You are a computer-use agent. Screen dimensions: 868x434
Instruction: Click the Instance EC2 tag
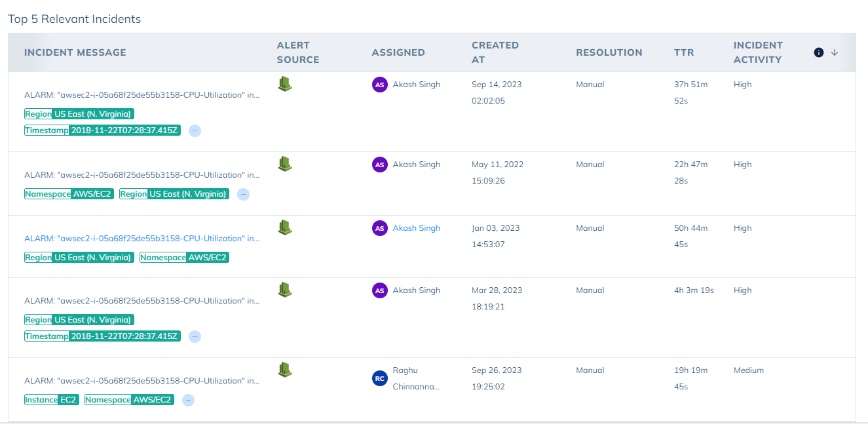[x=52, y=400]
